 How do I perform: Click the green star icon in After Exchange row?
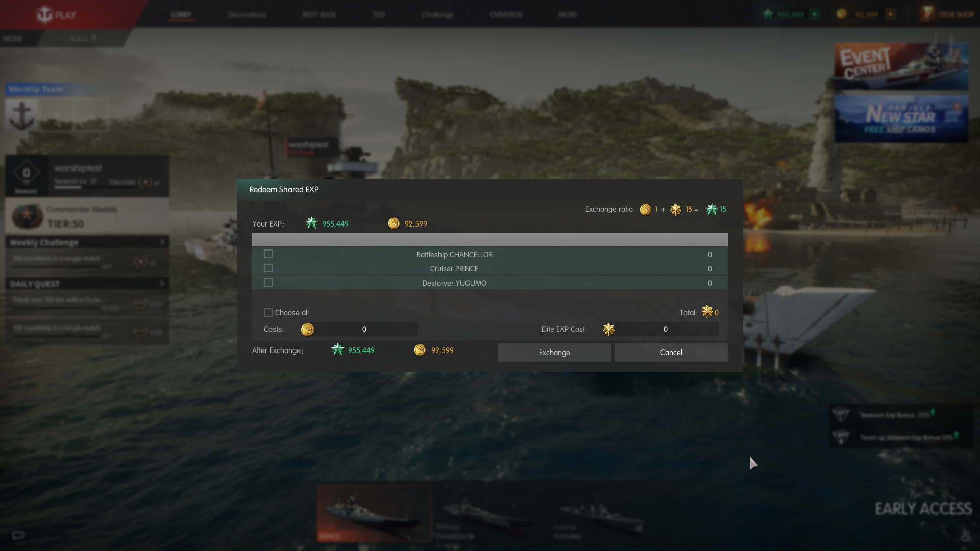click(x=337, y=349)
